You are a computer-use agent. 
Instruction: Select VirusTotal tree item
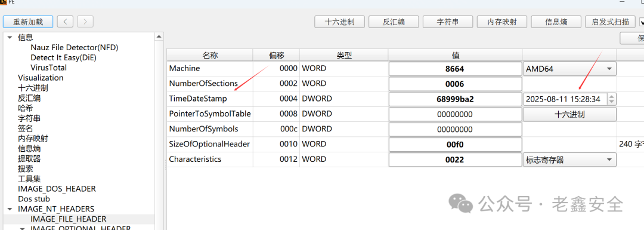coord(48,68)
